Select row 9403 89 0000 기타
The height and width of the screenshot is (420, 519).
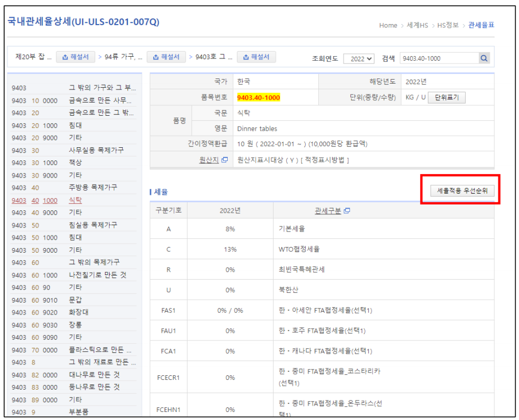pyautogui.click(x=73, y=400)
